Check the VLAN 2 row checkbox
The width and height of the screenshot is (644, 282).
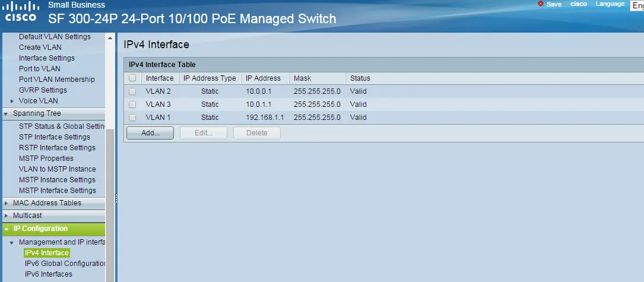click(x=132, y=91)
